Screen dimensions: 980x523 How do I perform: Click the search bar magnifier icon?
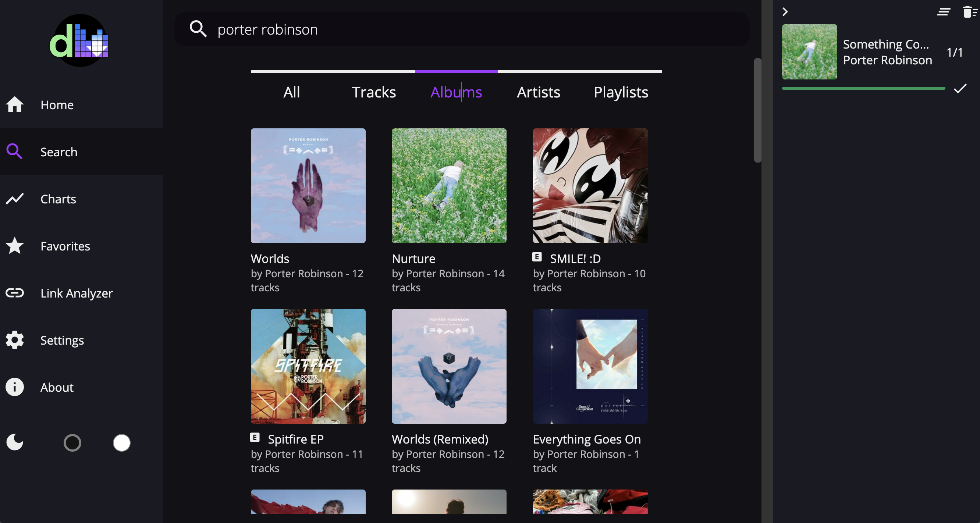pos(198,29)
